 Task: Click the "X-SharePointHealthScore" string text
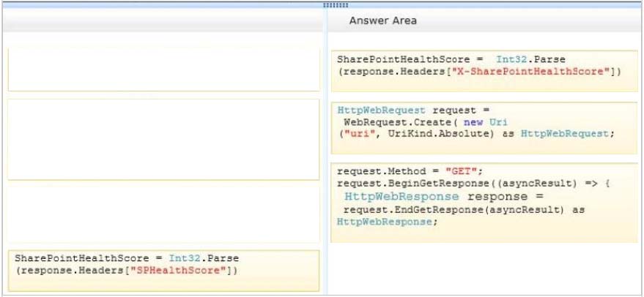pos(530,72)
